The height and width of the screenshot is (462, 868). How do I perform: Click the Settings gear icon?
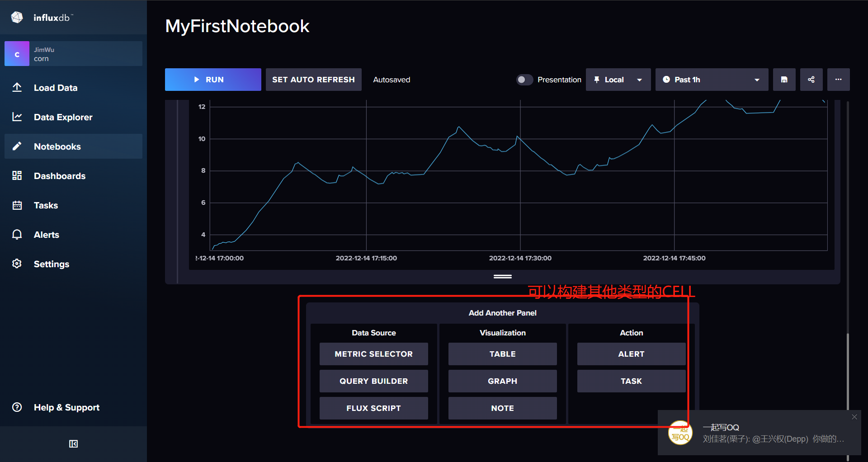click(x=17, y=264)
